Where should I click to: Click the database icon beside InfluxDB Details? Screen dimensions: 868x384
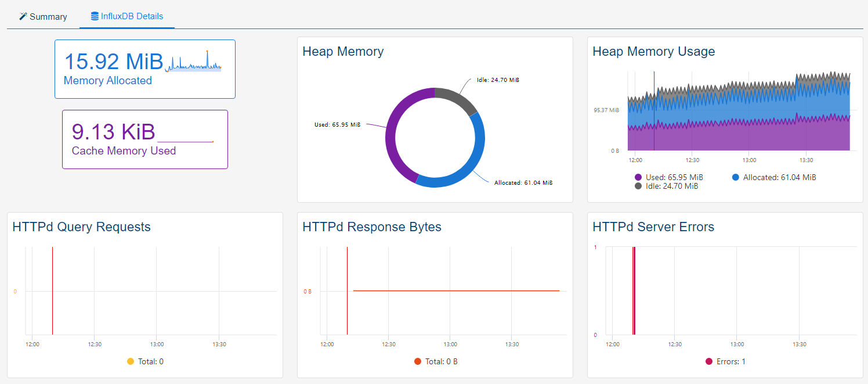point(95,16)
